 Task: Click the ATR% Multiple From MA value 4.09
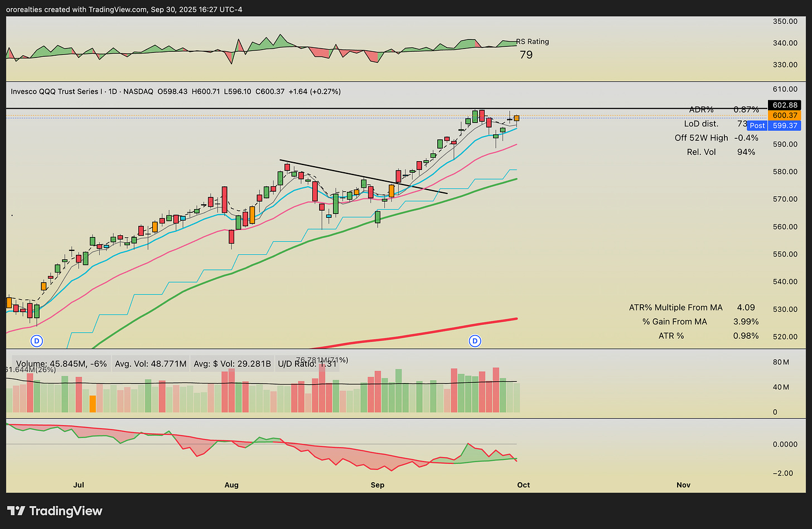coord(746,307)
